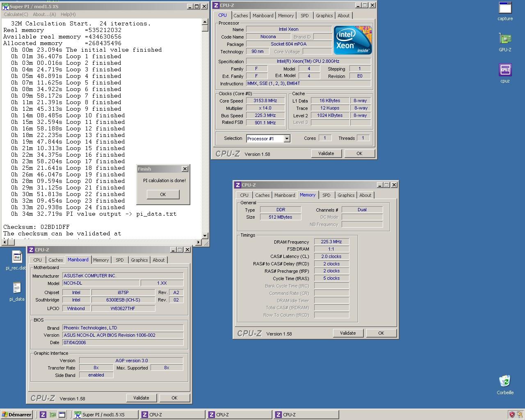525x420 pixels.
Task: Click the Level 2 1024 KBytes value
Action: (x=330, y=115)
